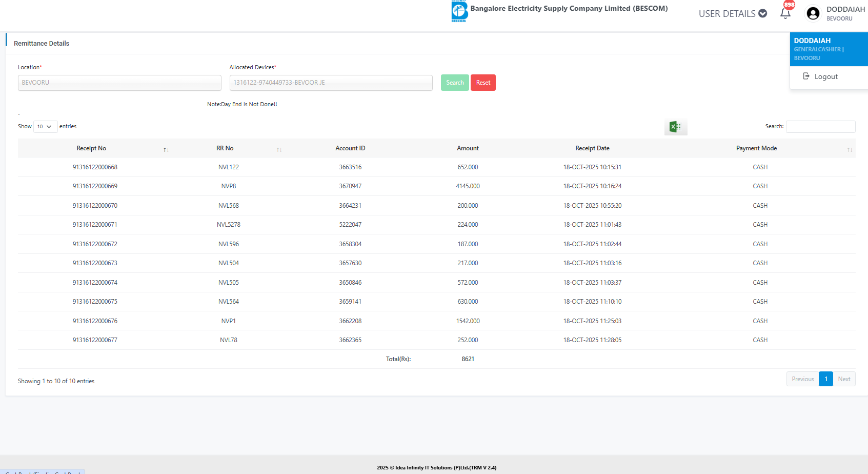Click the green Search button
This screenshot has width=868, height=474.
454,83
